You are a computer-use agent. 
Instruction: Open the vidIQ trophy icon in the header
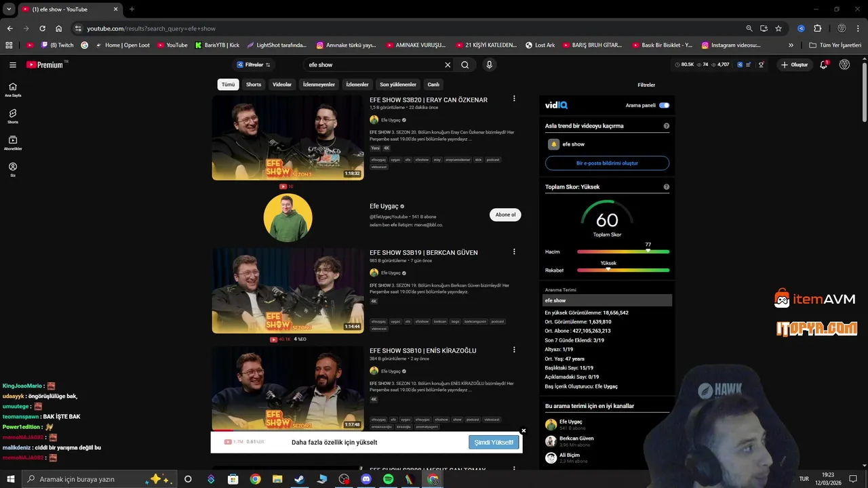pyautogui.click(x=762, y=65)
